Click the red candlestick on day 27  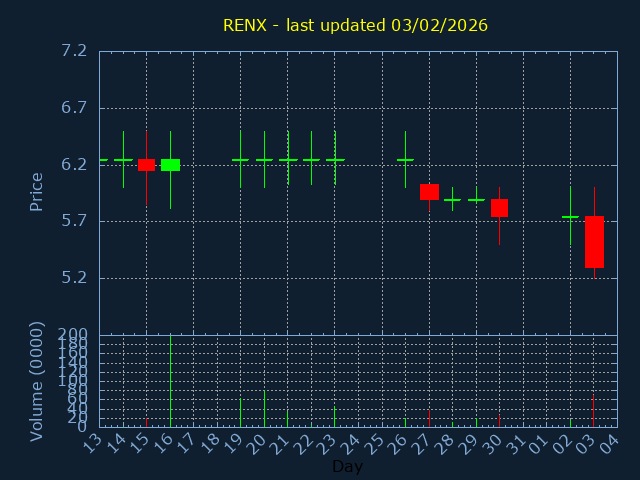(429, 192)
